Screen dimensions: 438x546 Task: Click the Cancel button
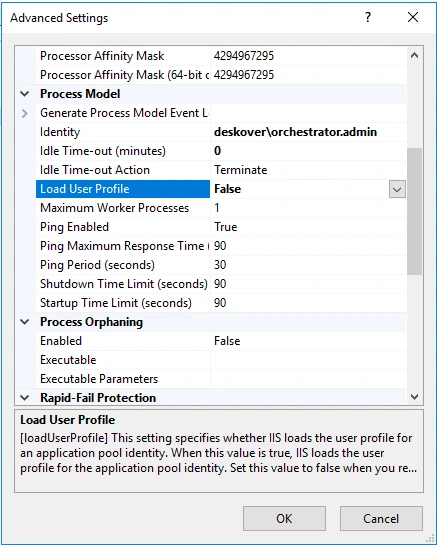pyautogui.click(x=381, y=519)
